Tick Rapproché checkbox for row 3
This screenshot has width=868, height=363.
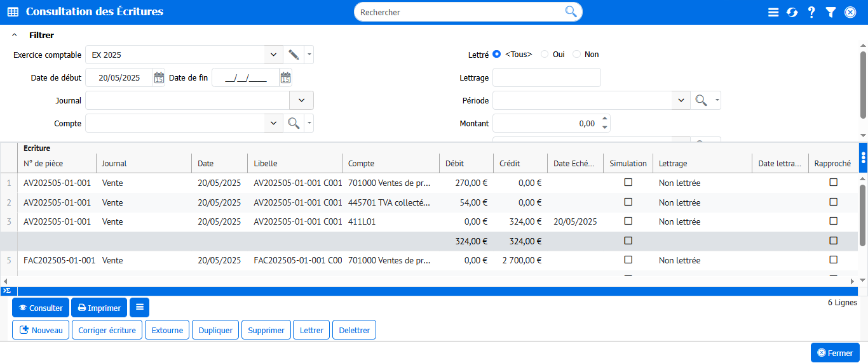(834, 221)
